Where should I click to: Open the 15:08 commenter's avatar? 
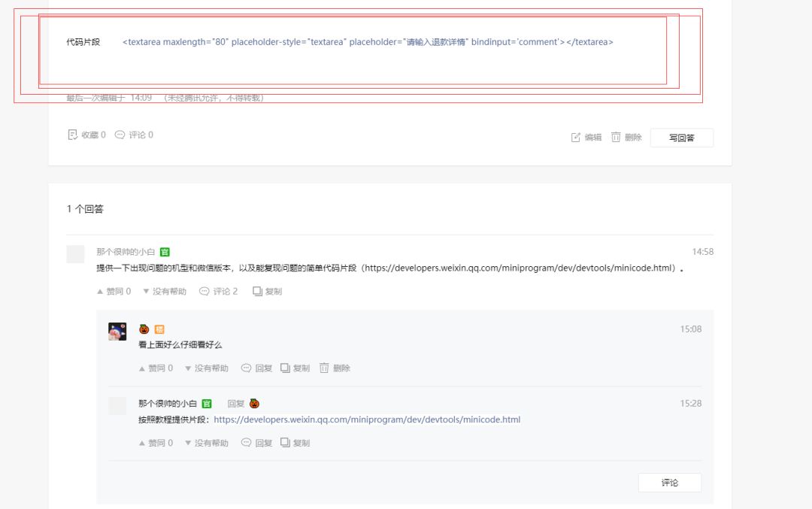click(117, 332)
